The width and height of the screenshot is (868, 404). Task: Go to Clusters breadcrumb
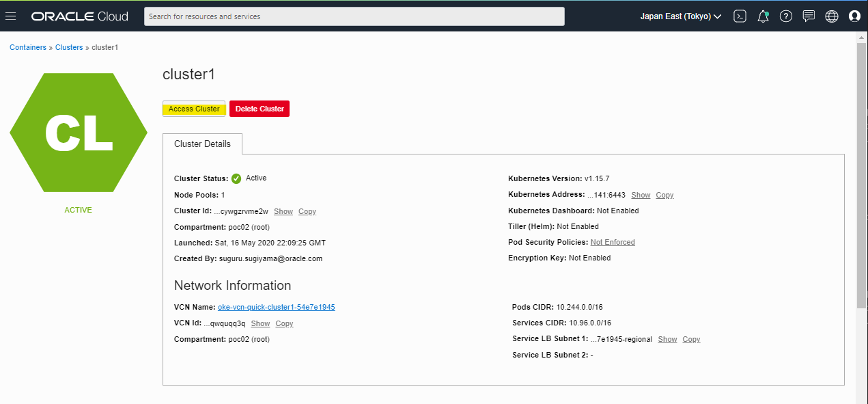(69, 47)
